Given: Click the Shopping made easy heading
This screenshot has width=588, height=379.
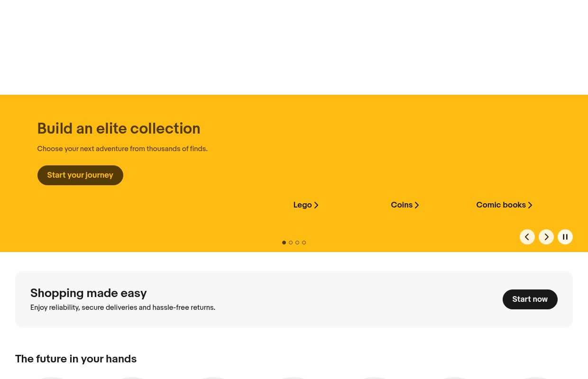Looking at the screenshot, I should (x=88, y=293).
